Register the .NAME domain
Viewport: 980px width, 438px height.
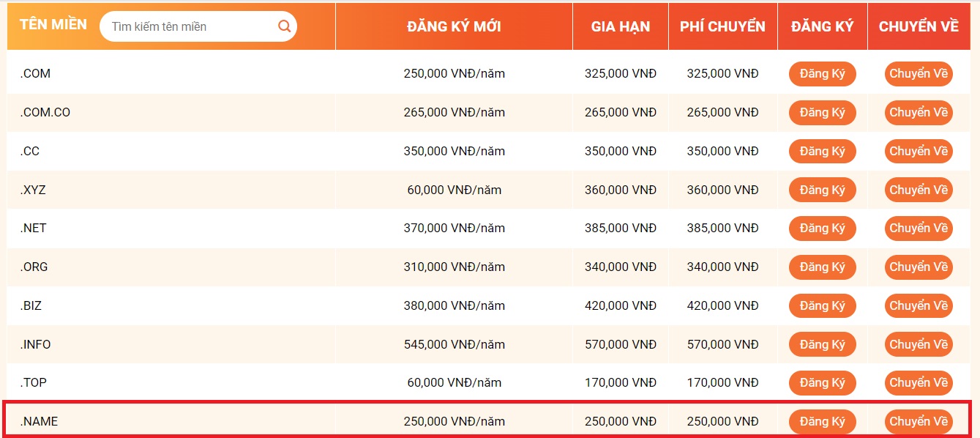822,422
